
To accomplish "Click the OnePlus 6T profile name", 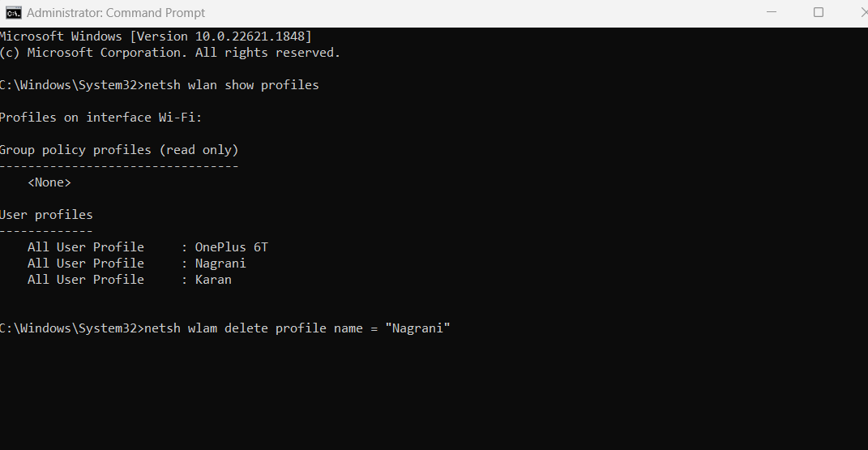I will tap(231, 247).
